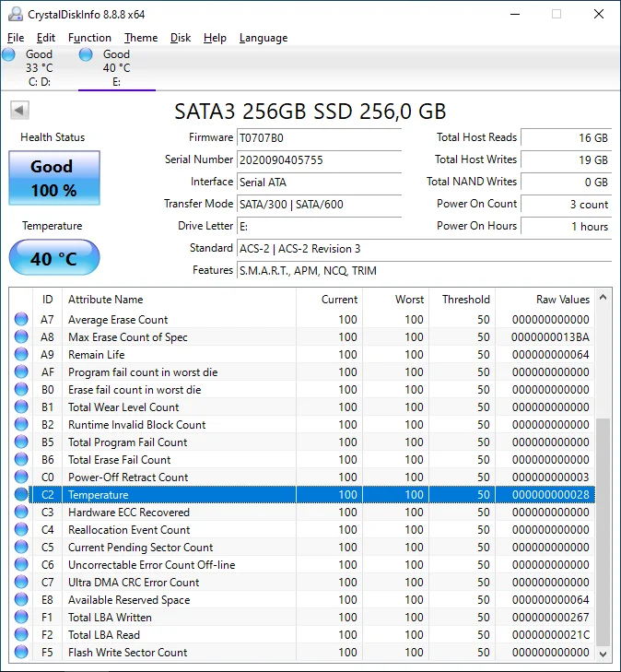Viewport: 621px width, 672px height.
Task: Click the attribute list scrollbar thumb
Action: [603, 532]
